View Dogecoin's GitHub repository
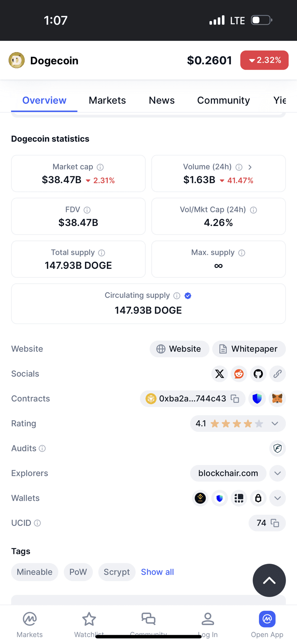This screenshot has height=644, width=297. [x=258, y=374]
